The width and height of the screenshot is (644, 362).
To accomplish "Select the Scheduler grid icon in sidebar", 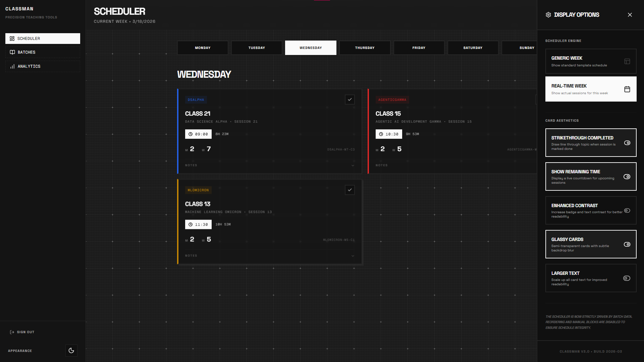I will 12,38.
